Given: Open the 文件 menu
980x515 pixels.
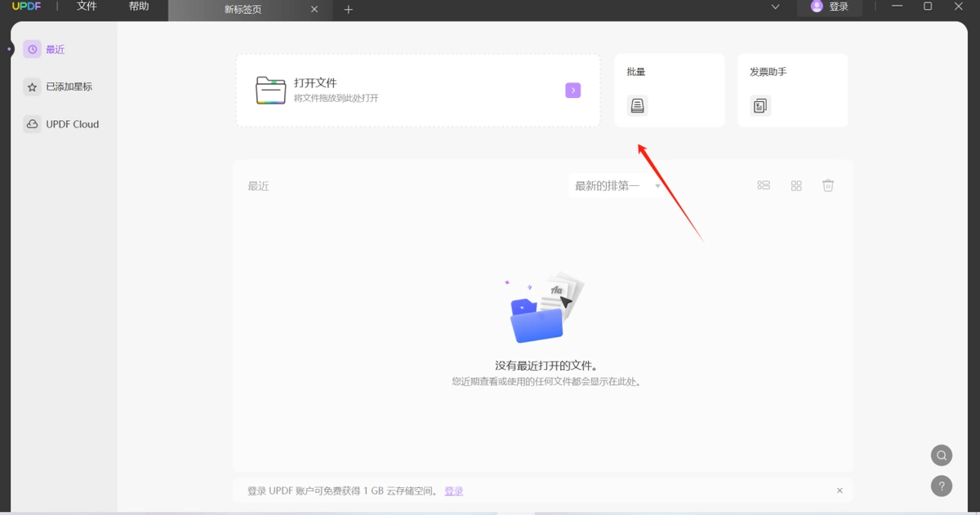Looking at the screenshot, I should pos(87,7).
